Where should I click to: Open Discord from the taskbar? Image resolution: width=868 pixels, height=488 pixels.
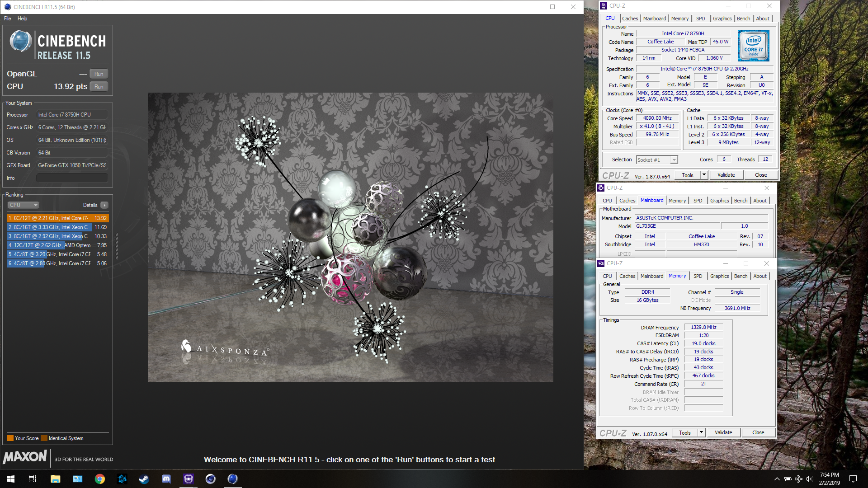point(166,479)
